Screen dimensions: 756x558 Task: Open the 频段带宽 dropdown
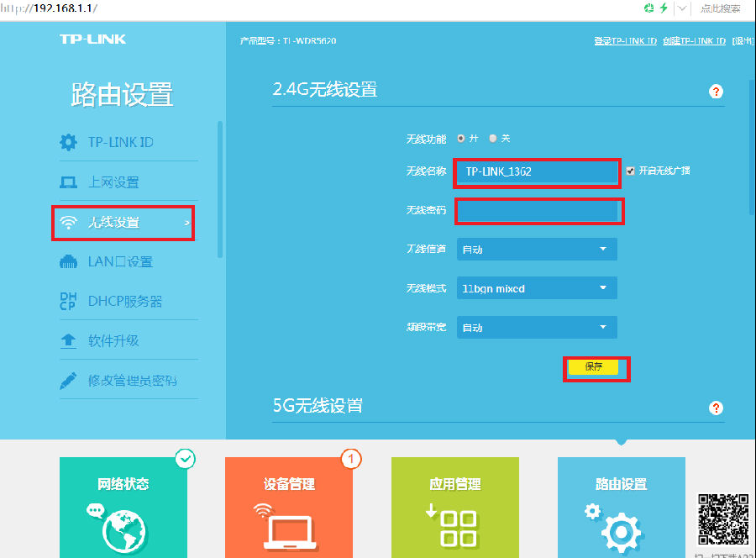tap(537, 327)
